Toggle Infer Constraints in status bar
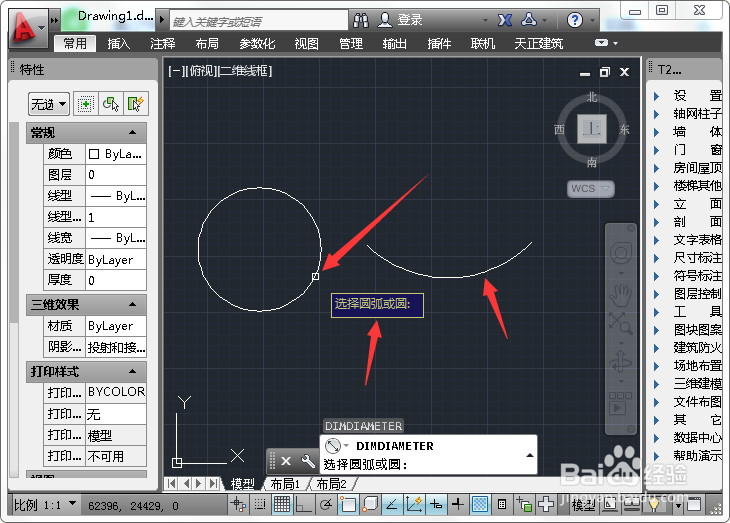Viewport: 730px width, 523px height. 238,504
